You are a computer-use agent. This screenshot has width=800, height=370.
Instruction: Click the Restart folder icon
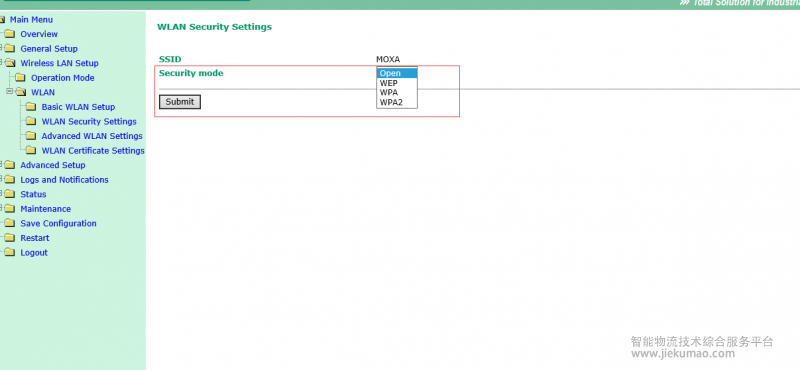click(x=9, y=238)
